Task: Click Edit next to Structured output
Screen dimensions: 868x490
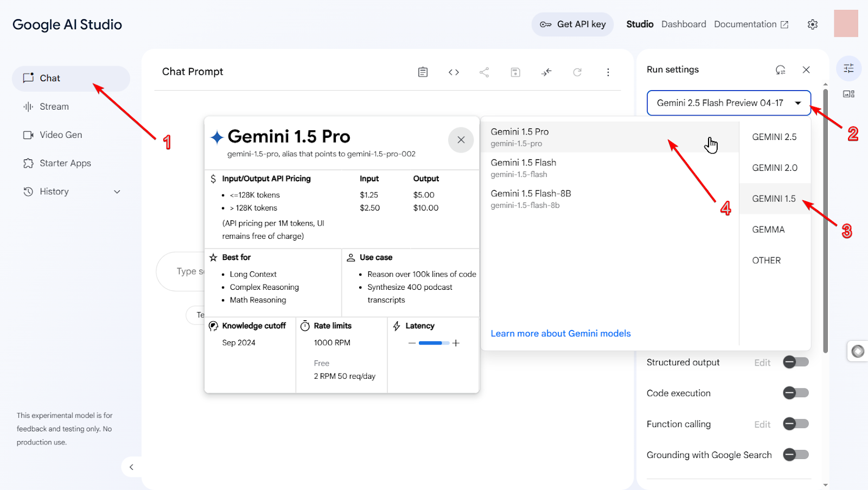Action: 762,362
